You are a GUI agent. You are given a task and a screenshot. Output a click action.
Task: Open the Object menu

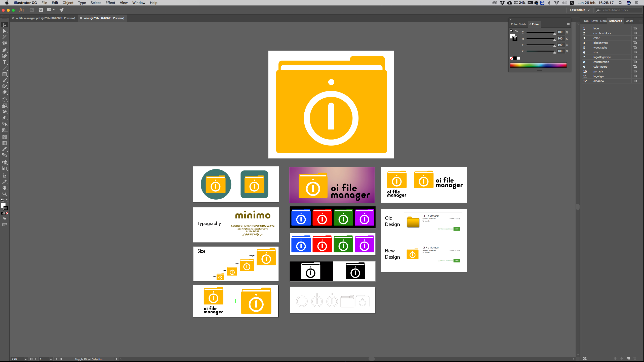68,3
